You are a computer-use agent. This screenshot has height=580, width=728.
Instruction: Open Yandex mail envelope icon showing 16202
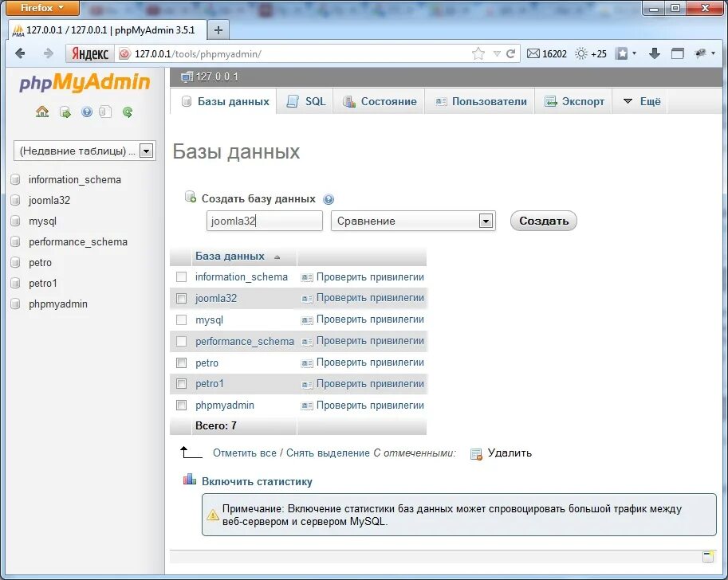coord(533,54)
